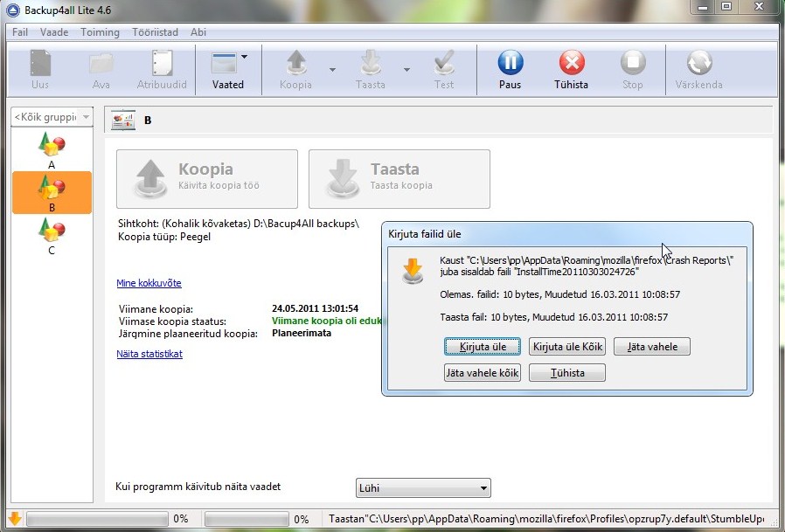The width and height of the screenshot is (785, 532).
Task: Click the second progress bar in status bar
Action: [x=247, y=519]
